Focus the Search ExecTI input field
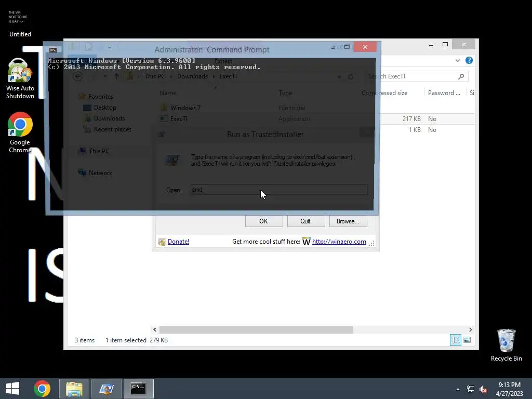Viewport: 532px width, 399px height. [x=418, y=76]
